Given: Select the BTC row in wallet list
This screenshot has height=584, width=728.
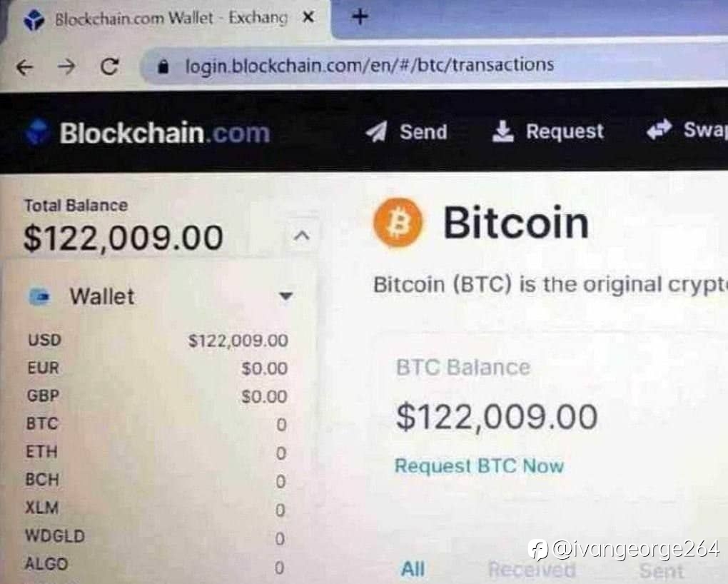Looking at the screenshot, I should pyautogui.click(x=156, y=423).
